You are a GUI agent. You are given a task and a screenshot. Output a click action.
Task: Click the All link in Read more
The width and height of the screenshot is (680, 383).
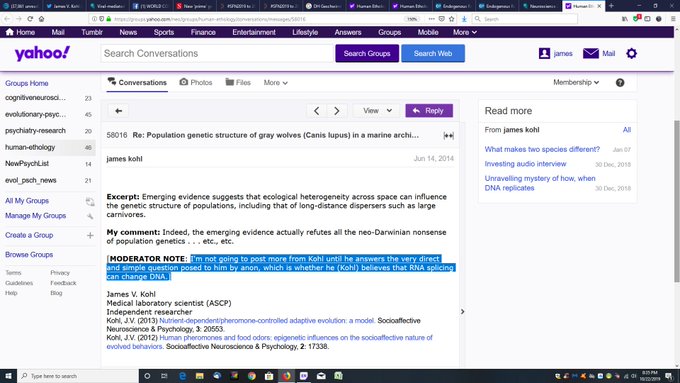(627, 130)
